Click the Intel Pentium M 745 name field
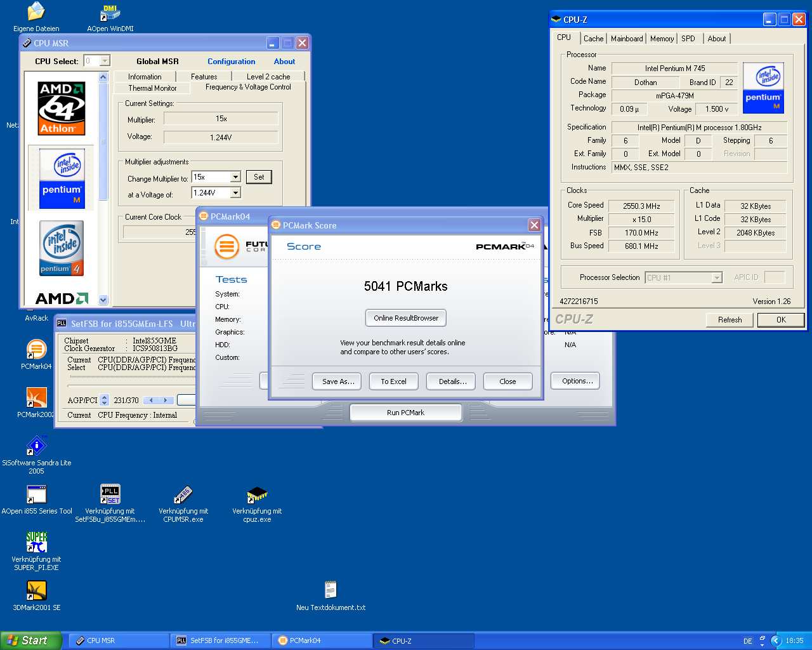Image resolution: width=812 pixels, height=650 pixels. pos(675,69)
